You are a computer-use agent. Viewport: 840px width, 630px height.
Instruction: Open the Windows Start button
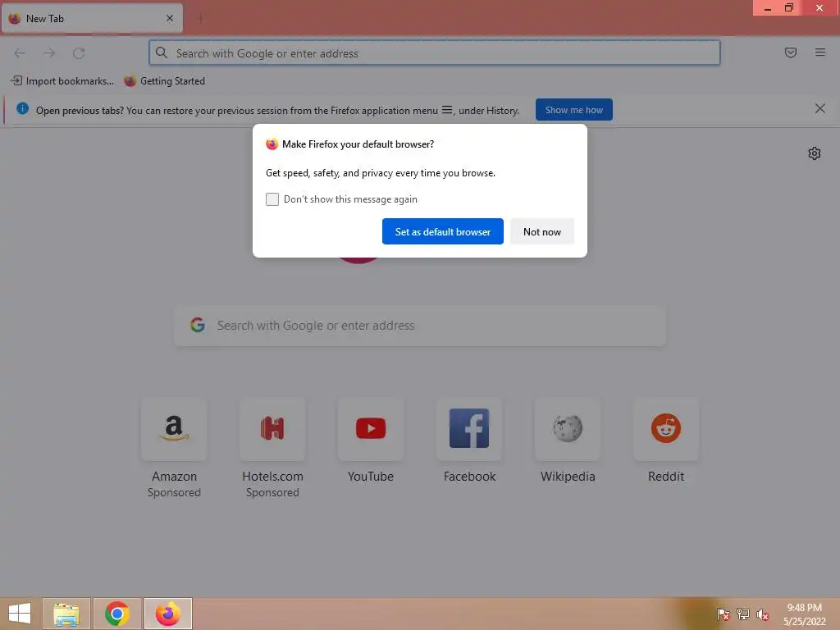tap(20, 614)
